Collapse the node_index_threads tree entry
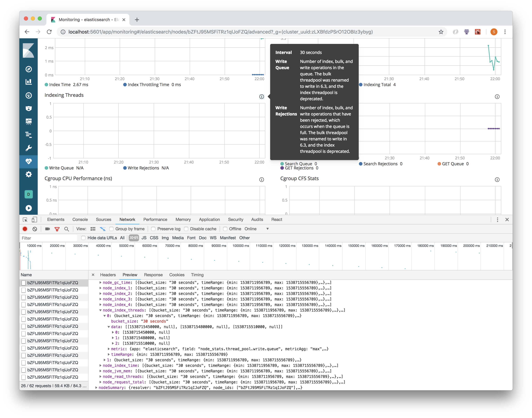This screenshot has height=418, width=532. [x=100, y=310]
